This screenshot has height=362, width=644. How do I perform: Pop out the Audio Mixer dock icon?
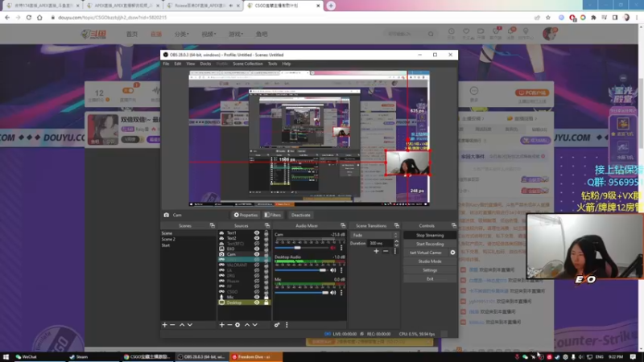coord(343,226)
